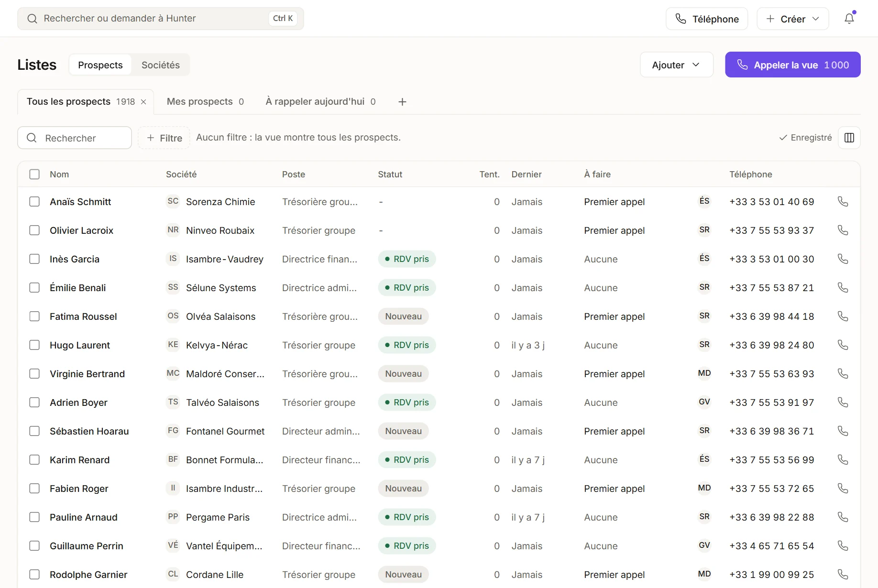
Task: Click the Dernier column header
Action: click(527, 174)
